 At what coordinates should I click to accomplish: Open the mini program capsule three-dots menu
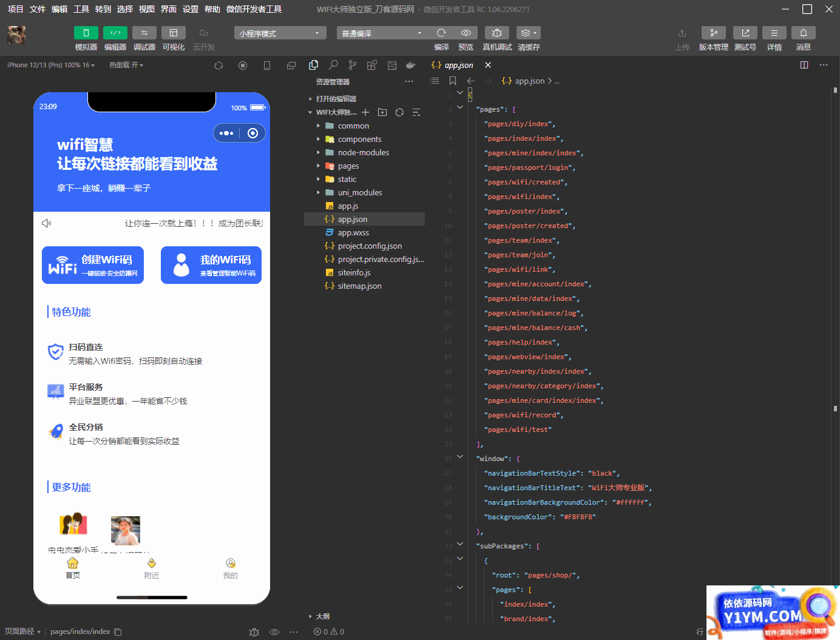(226, 133)
